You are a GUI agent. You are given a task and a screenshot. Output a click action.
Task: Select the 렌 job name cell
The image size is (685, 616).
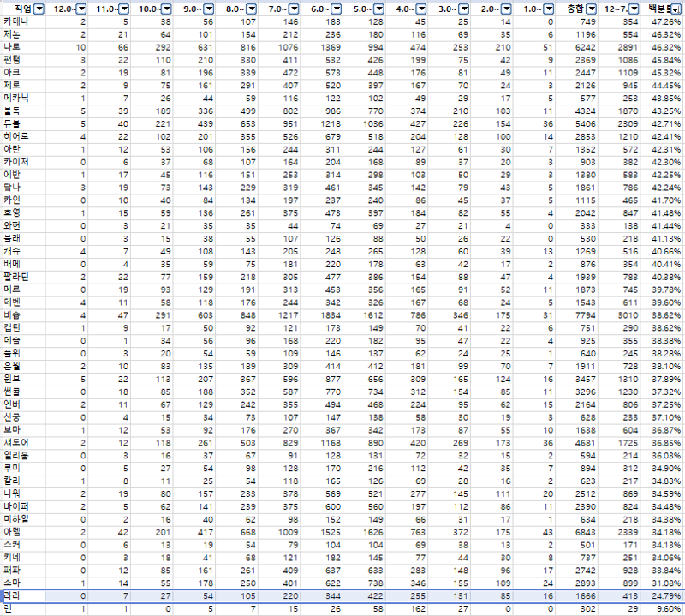click(x=24, y=608)
